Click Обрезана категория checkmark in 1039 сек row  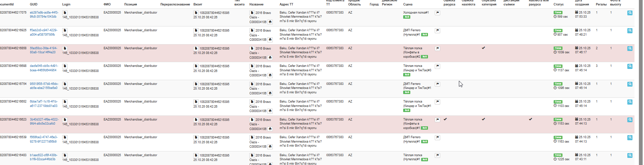click(x=483, y=48)
